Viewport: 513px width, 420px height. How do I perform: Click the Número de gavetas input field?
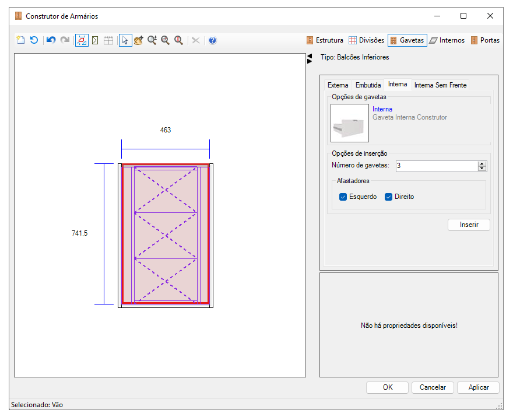437,166
